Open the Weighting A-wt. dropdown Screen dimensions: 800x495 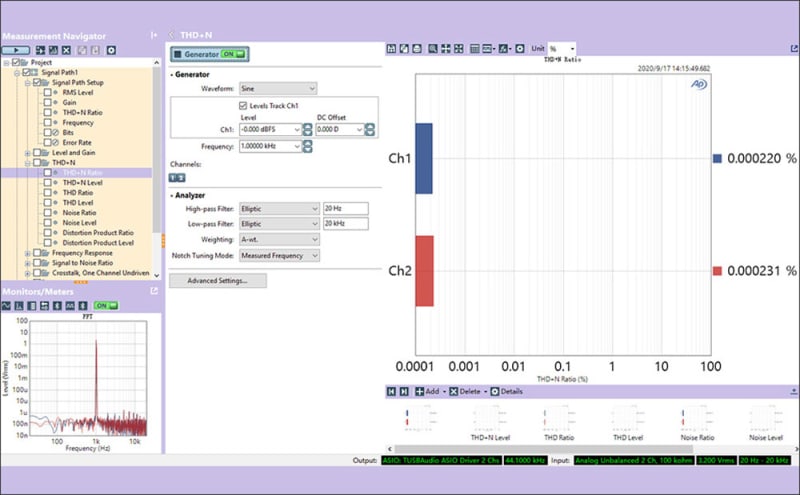coord(280,239)
